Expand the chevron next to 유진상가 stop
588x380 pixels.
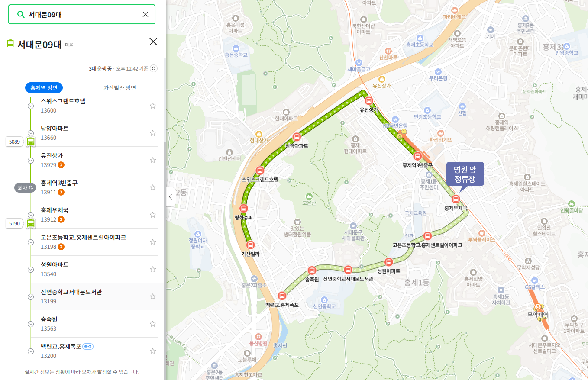point(31,161)
